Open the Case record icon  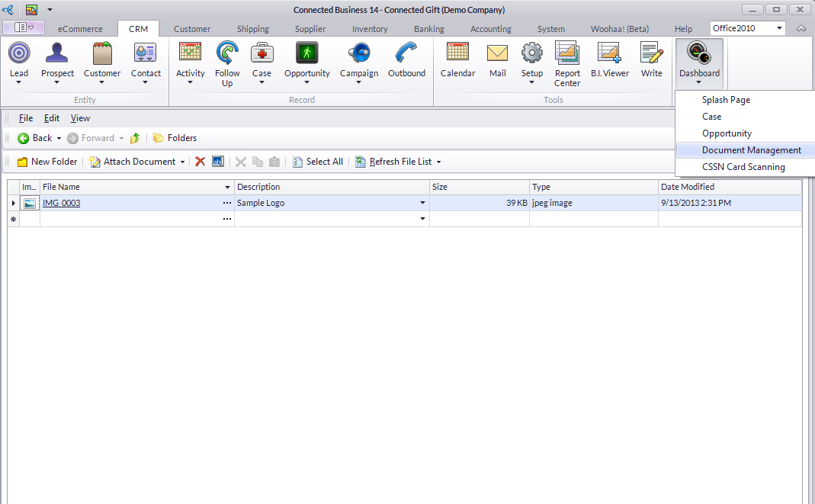[262, 54]
